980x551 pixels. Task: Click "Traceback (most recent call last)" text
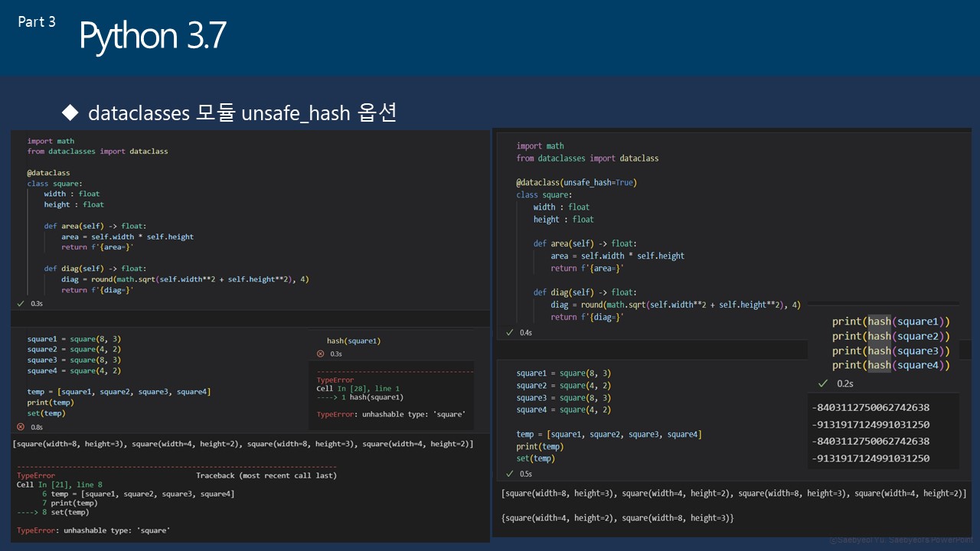266,475
